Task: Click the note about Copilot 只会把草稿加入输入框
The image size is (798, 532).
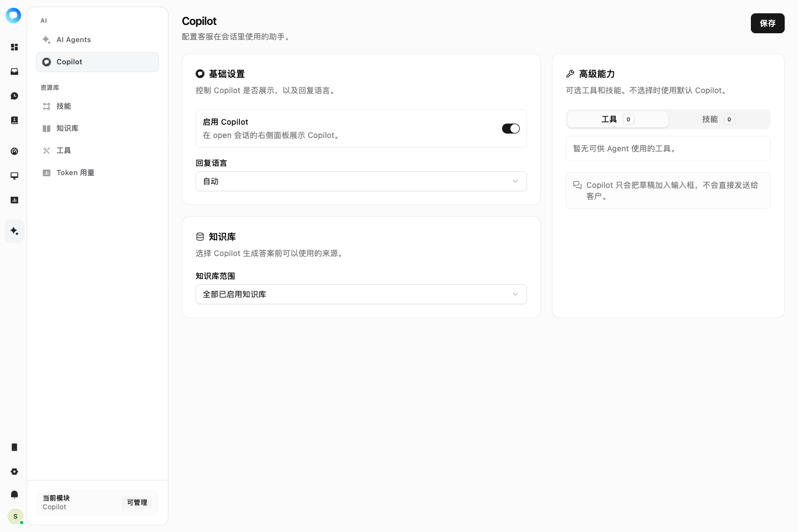Action: pos(668,191)
